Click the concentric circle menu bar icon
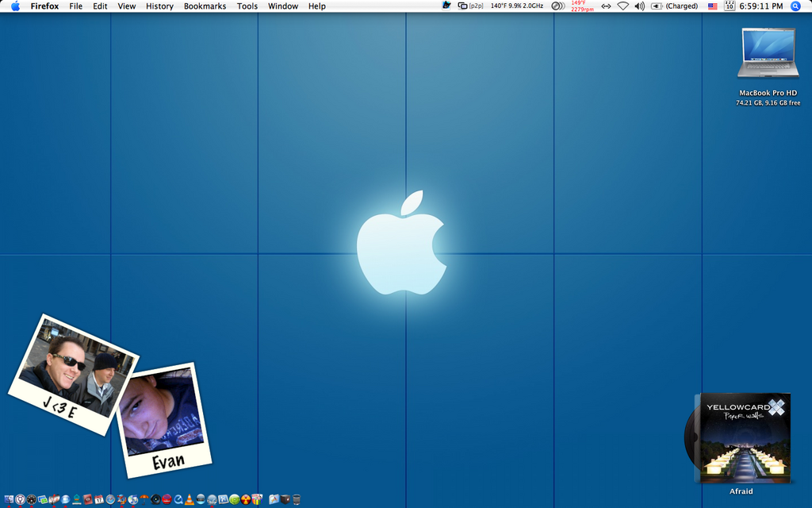This screenshot has height=508, width=812. (557, 6)
